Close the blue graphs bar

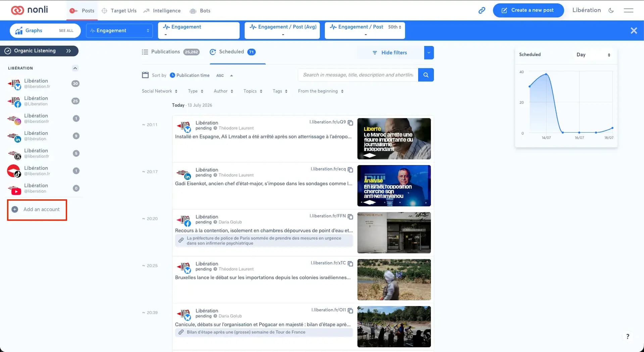pos(634,31)
